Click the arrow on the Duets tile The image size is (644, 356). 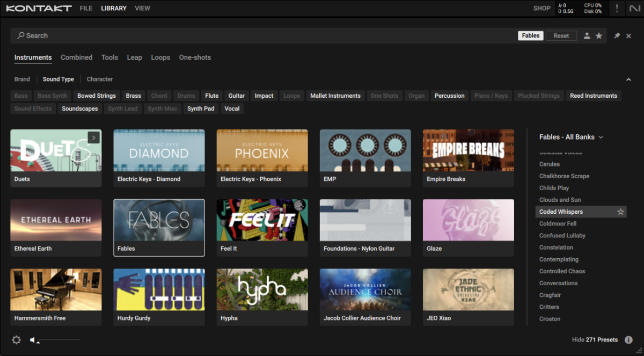[93, 138]
